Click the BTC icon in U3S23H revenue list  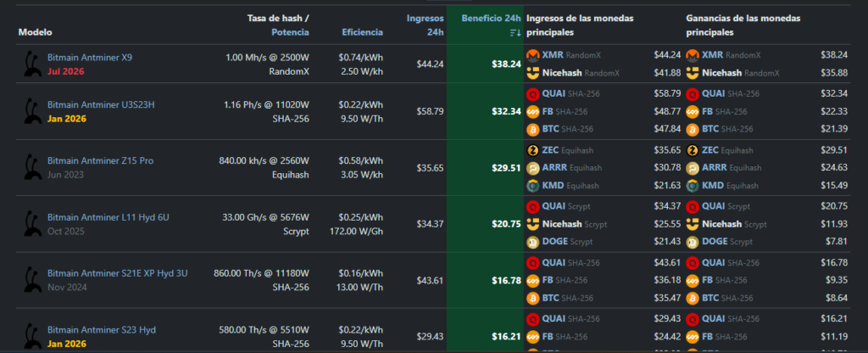(533, 129)
